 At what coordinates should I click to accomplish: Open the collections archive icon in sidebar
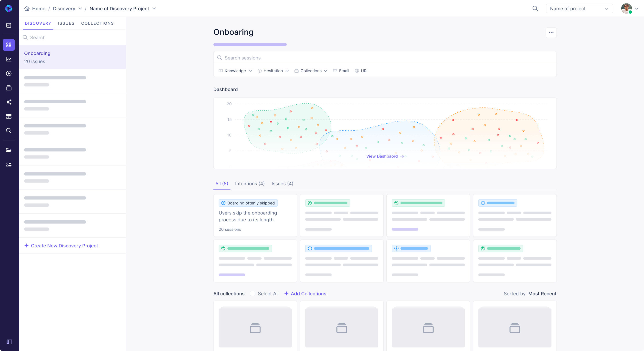tap(9, 88)
